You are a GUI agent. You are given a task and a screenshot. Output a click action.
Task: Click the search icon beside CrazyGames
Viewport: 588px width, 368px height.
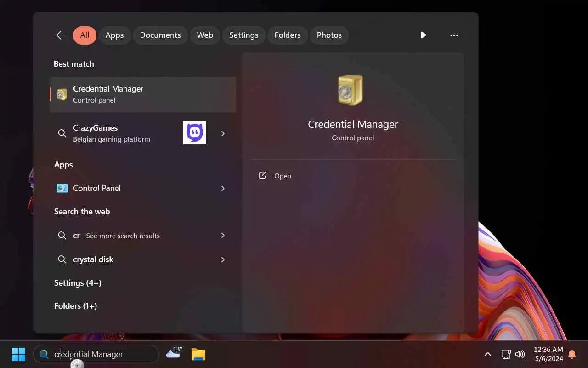(x=62, y=133)
